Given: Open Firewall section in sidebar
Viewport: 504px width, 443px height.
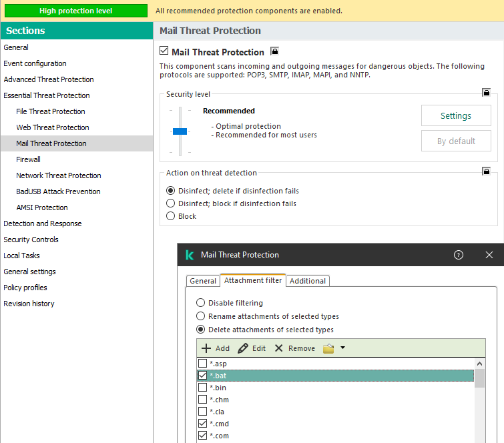Looking at the screenshot, I should click(x=29, y=159).
